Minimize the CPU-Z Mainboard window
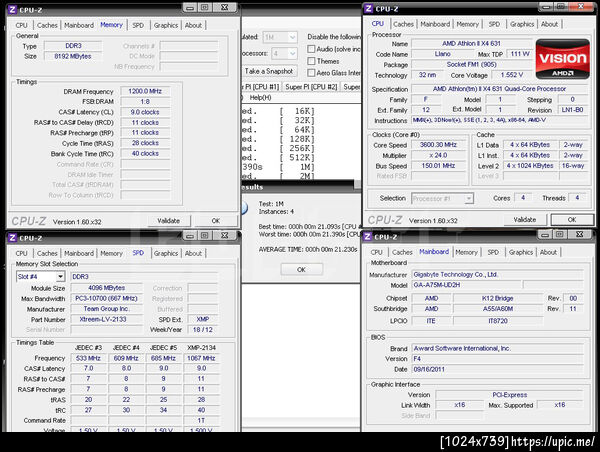Image resolution: width=600 pixels, height=452 pixels. point(545,235)
